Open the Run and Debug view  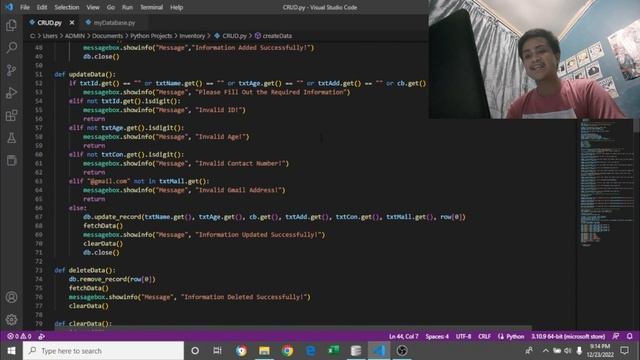pos(11,93)
